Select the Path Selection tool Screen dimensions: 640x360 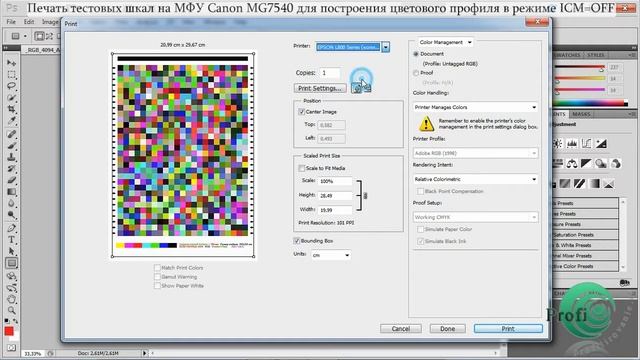coord(11,251)
